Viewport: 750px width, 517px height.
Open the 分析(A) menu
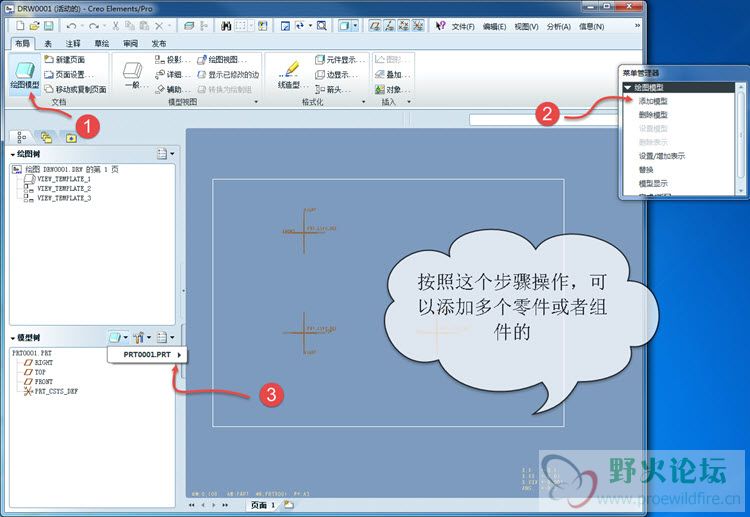pos(558,26)
